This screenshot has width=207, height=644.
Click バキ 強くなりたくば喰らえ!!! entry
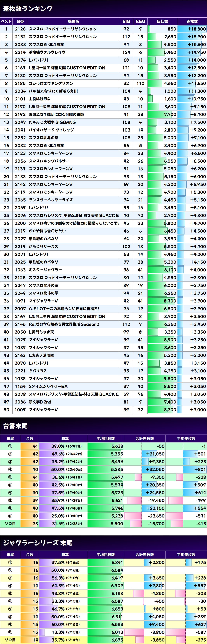point(53,91)
